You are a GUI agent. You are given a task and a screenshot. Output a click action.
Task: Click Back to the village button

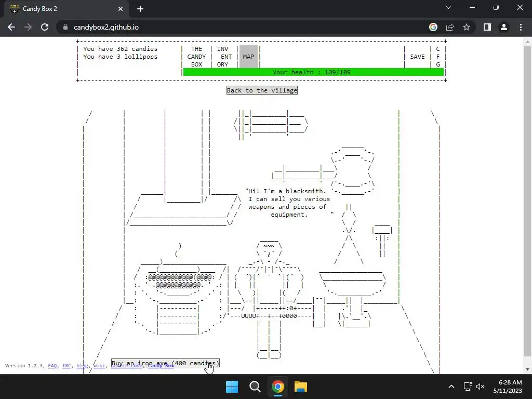point(262,90)
